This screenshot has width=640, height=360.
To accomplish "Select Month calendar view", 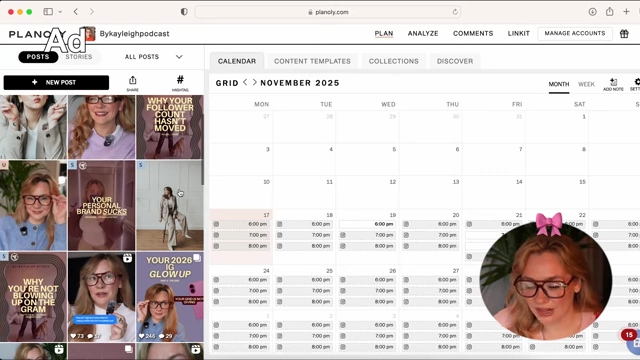I will click(559, 84).
